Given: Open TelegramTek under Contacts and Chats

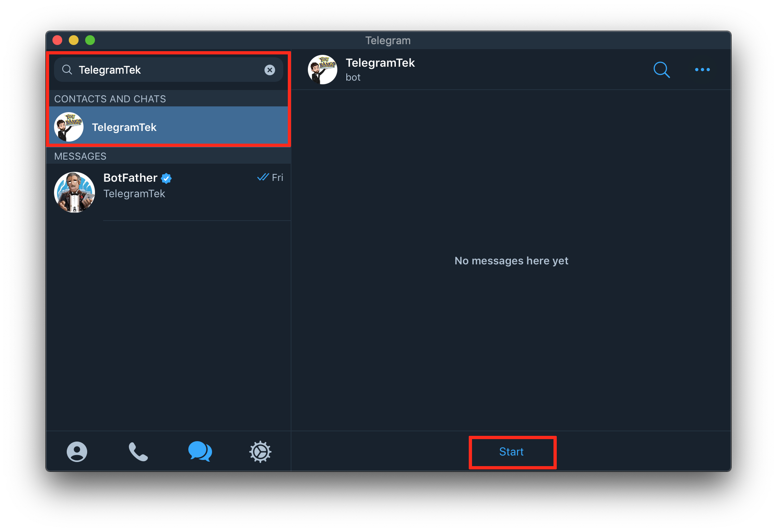Looking at the screenshot, I should 168,127.
